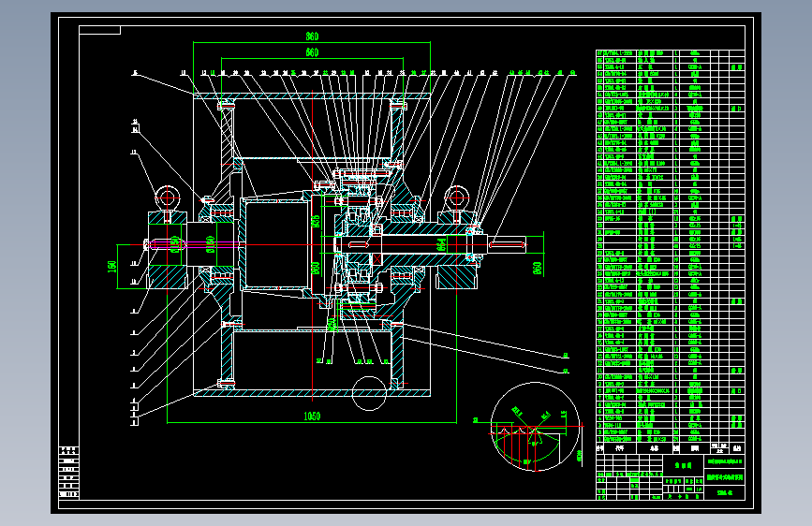
Task: Select the small detail callout circle on housing
Action: 369,393
